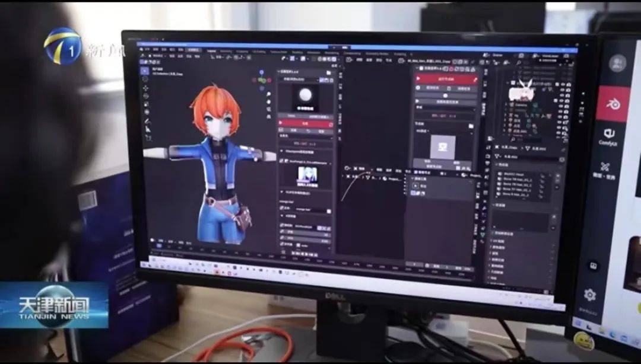
Task: Switch to the Sculpting workspace tab
Action: click(x=242, y=52)
